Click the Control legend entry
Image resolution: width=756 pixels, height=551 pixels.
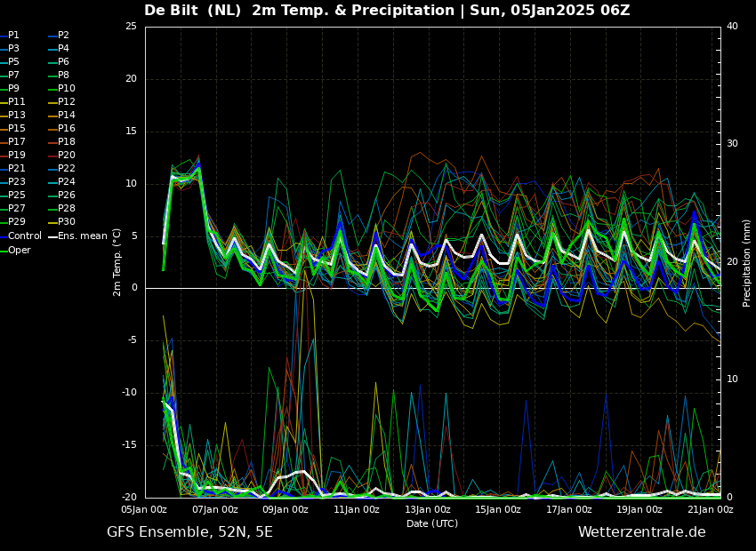[x=21, y=236]
